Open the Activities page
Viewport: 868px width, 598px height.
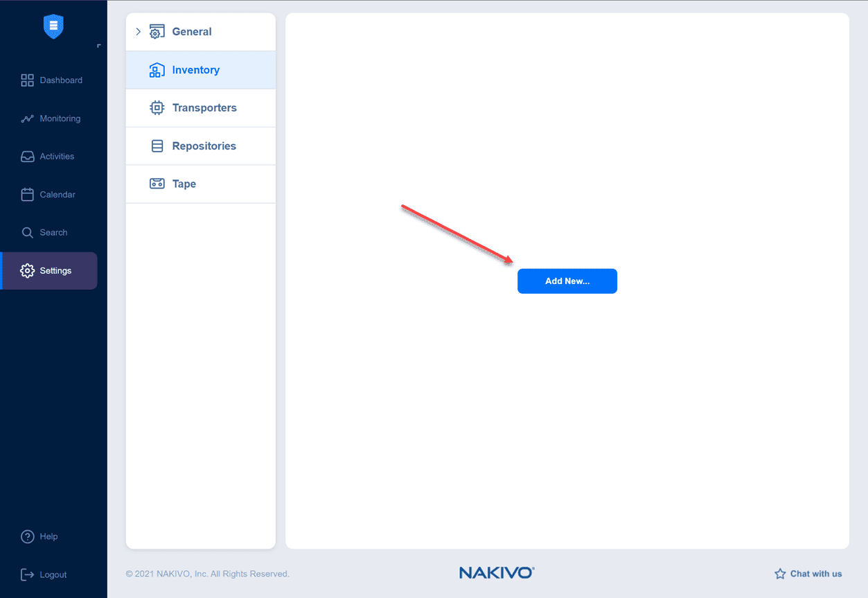pos(57,157)
